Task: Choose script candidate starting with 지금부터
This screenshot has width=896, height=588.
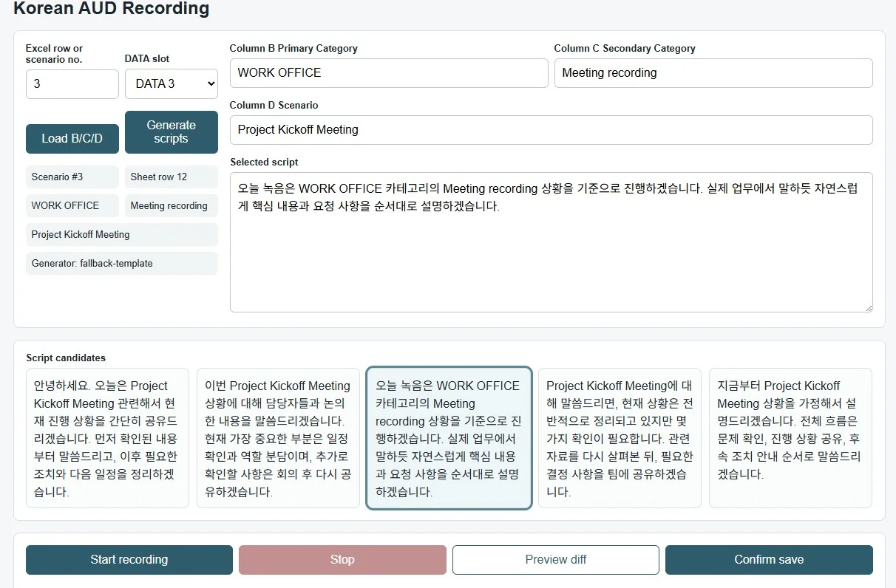Action: click(790, 438)
